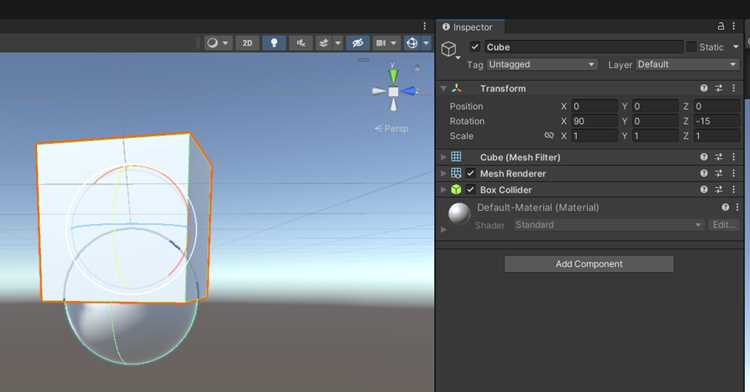Open Default-Material help reference
The width and height of the screenshot is (750, 392).
[725, 207]
